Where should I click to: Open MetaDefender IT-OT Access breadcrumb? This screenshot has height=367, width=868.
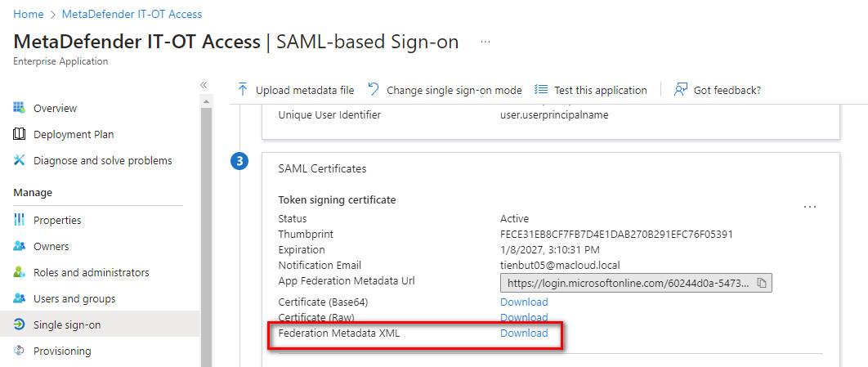pos(132,15)
